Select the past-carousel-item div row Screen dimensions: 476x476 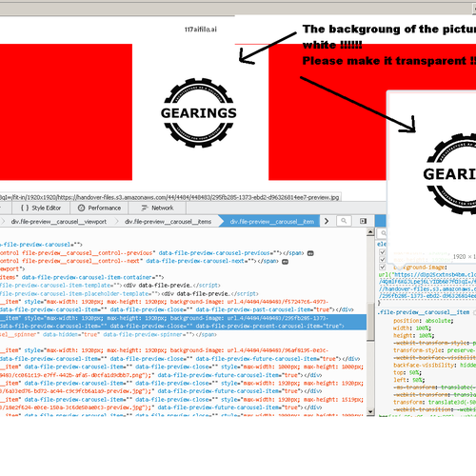point(183,306)
